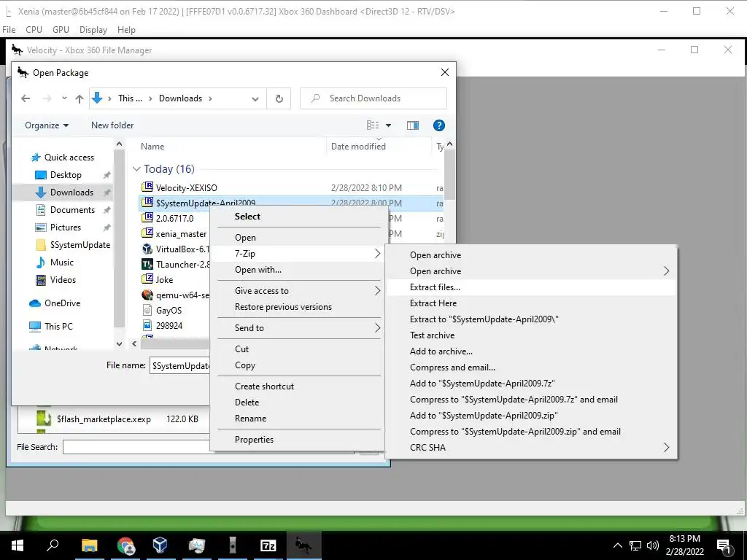Select the qemu-w64 setup file icon

tap(147, 295)
